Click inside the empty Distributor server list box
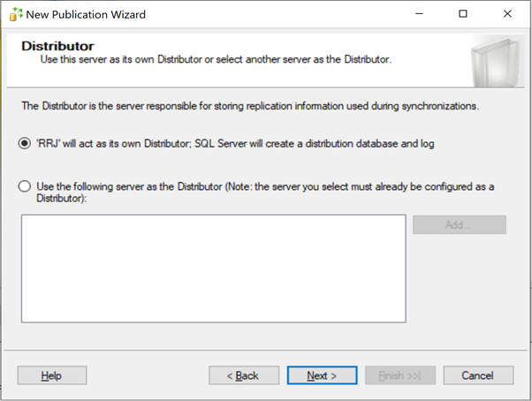The width and height of the screenshot is (532, 401). click(213, 269)
